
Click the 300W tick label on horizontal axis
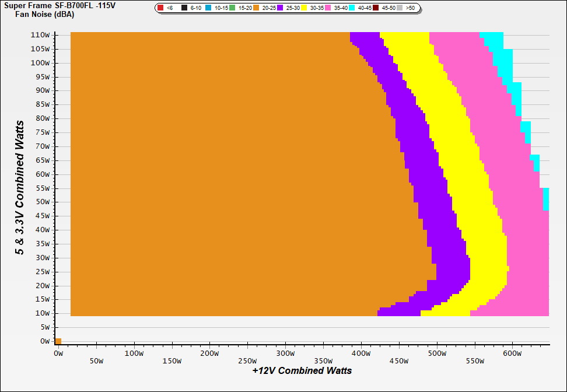(x=285, y=353)
